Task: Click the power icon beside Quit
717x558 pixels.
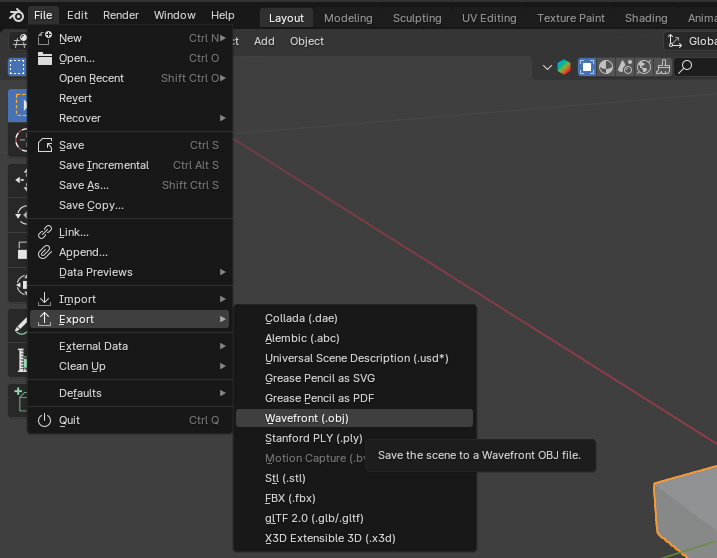Action: click(x=44, y=420)
